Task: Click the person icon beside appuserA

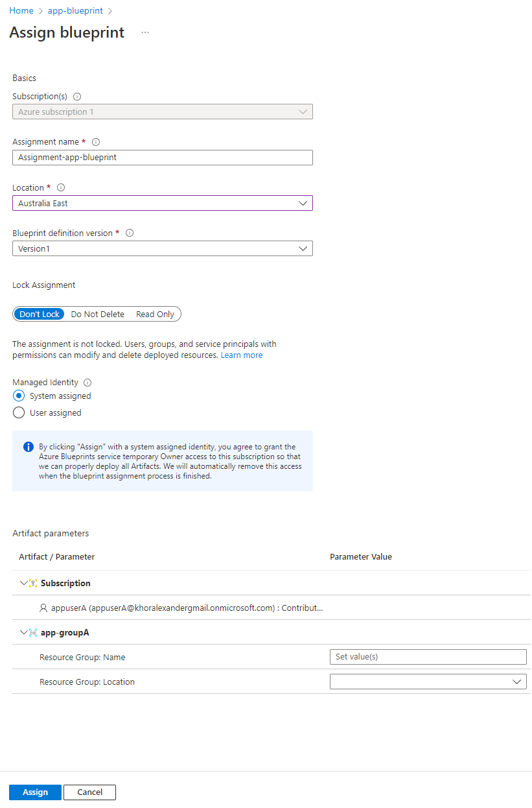Action: click(42, 608)
